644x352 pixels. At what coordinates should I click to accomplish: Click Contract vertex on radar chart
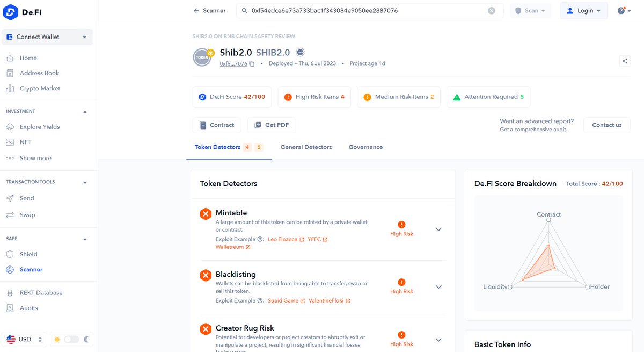[548, 220]
